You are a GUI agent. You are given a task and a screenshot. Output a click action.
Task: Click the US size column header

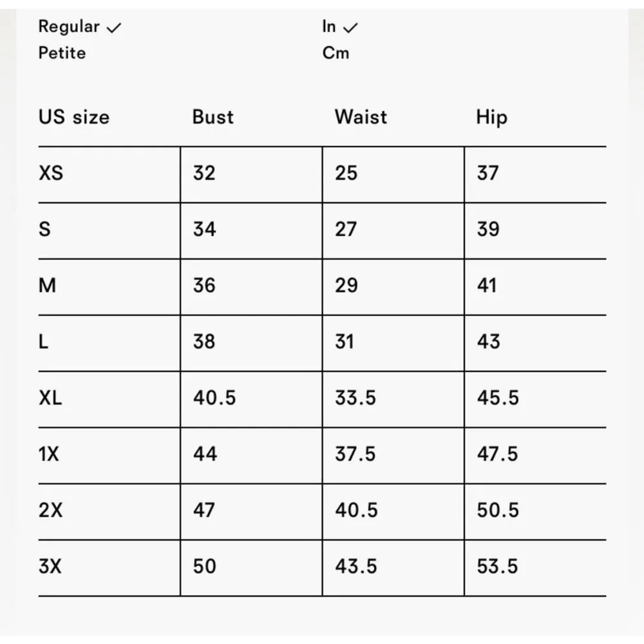coord(74,117)
